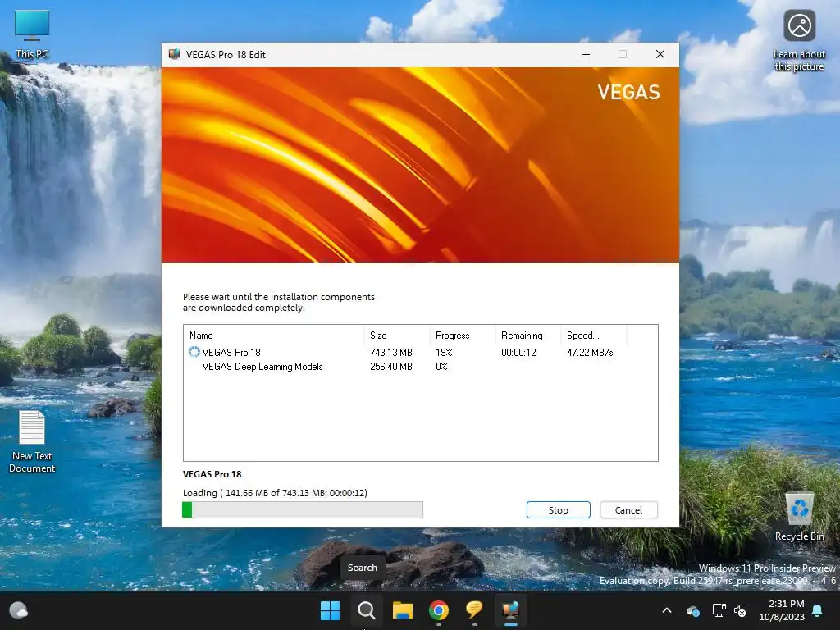Screen dimensions: 840x630
Task: Click the 743.13 MB size value
Action: pos(391,353)
